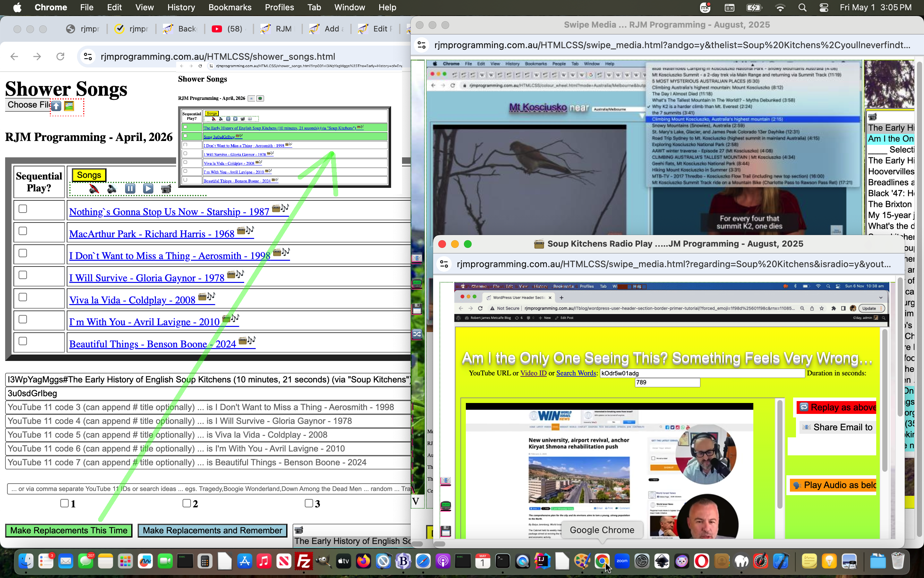Click the orange Play Audio as below button
This screenshot has width=924, height=578.
click(x=833, y=485)
